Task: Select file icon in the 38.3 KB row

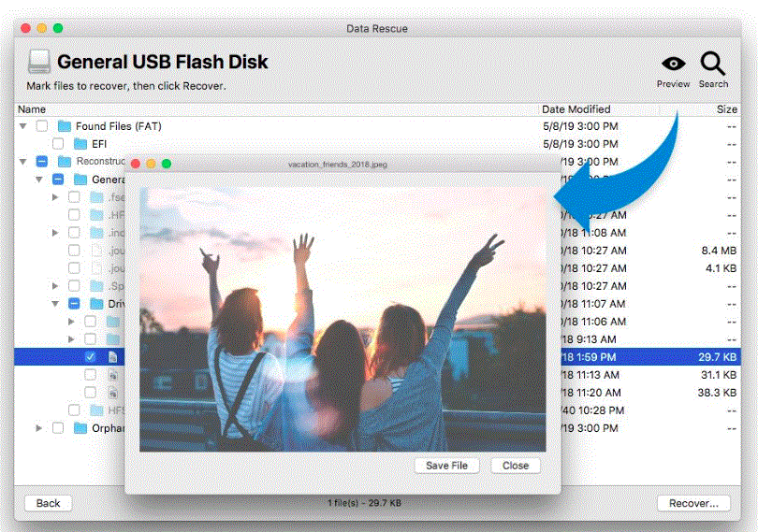Action: click(112, 393)
